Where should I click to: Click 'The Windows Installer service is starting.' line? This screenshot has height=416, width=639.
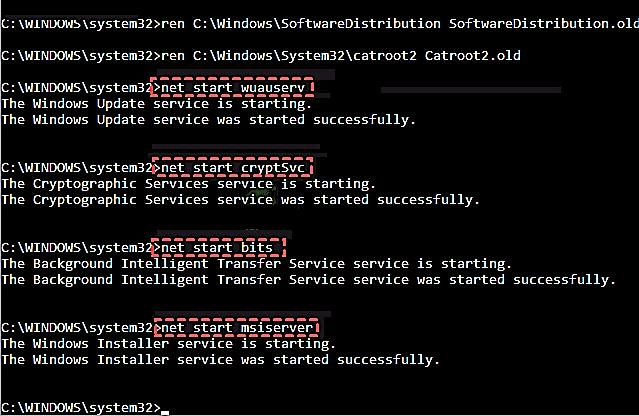[168, 343]
